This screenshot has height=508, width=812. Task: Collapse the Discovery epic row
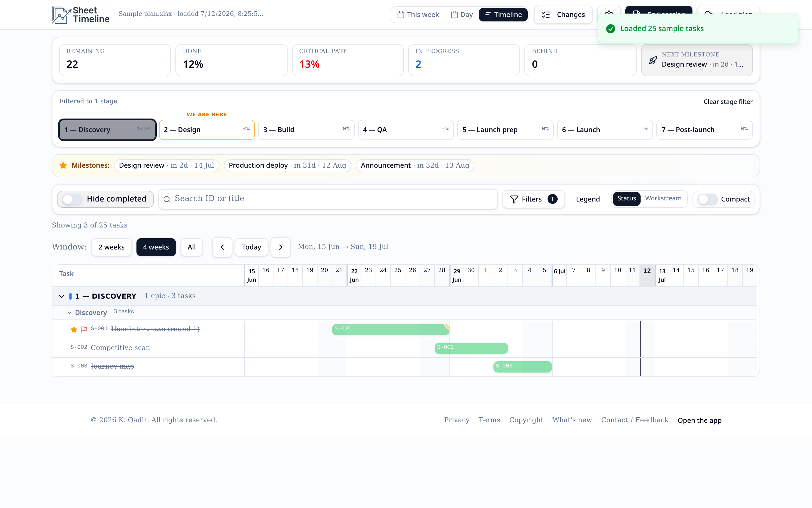click(x=69, y=313)
